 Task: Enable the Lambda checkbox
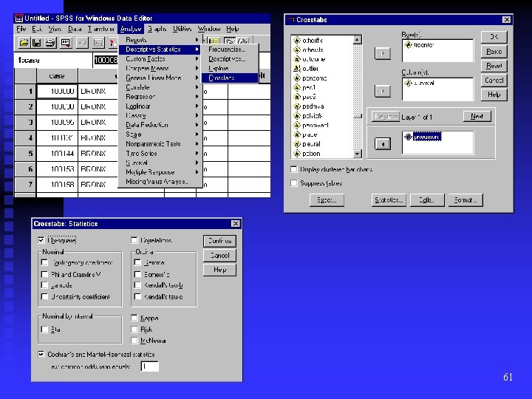44,285
